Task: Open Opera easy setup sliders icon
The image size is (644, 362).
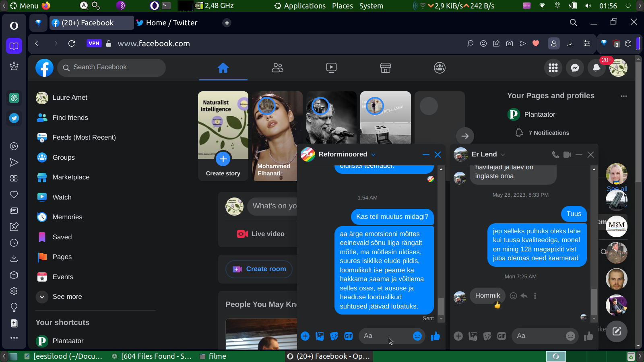Action: (x=587, y=43)
